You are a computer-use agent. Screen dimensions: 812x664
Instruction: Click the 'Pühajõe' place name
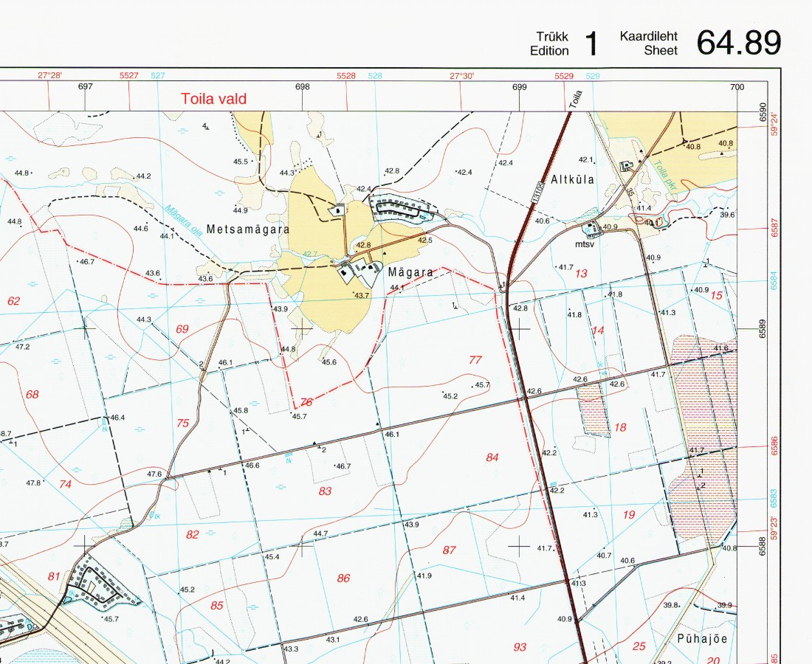[x=702, y=639]
